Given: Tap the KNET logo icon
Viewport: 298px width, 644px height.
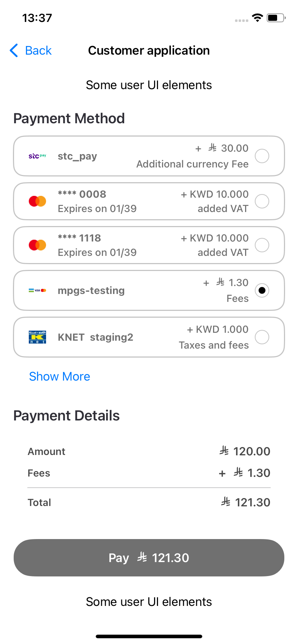Looking at the screenshot, I should (37, 337).
